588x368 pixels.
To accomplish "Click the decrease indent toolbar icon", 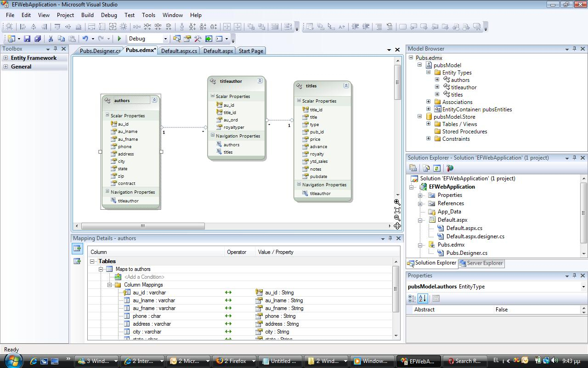I will [355, 27].
